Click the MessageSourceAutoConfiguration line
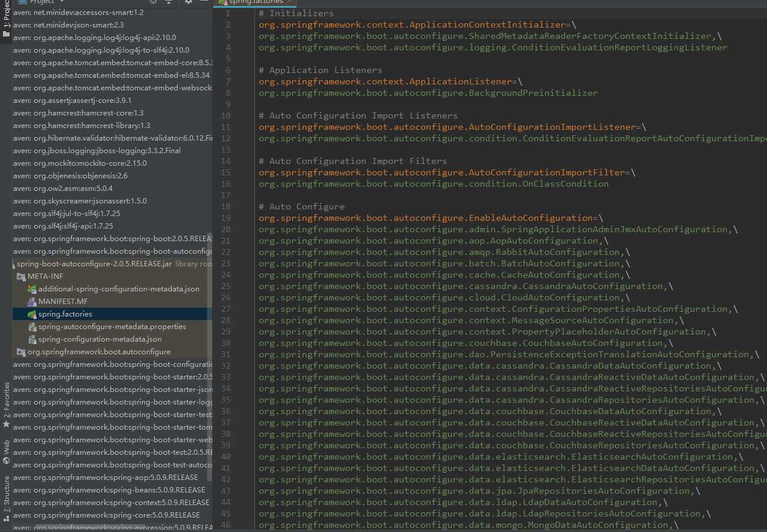 [472, 320]
